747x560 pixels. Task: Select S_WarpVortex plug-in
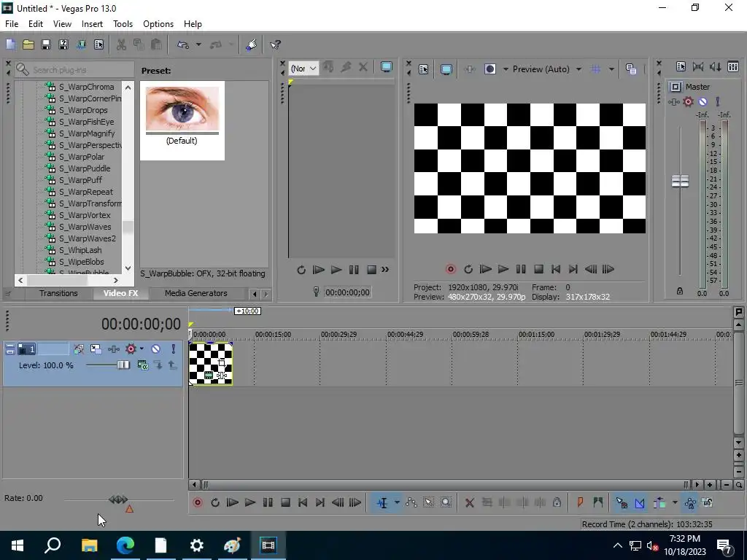85,215
